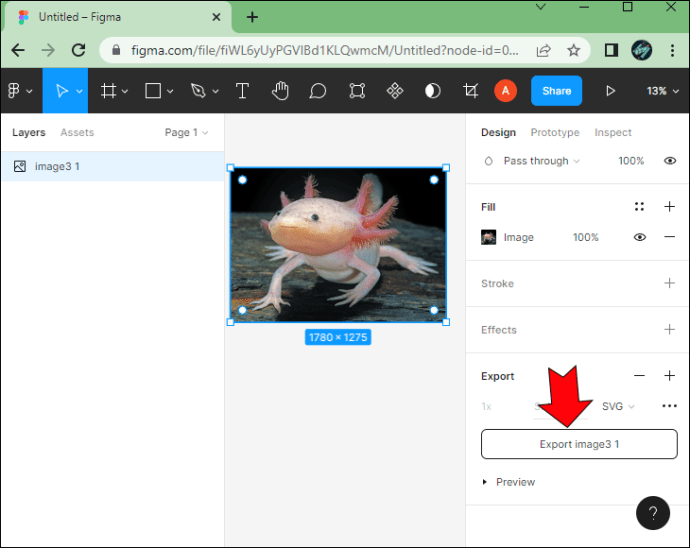Click the Edit object icon
The image size is (690, 548).
[357, 91]
